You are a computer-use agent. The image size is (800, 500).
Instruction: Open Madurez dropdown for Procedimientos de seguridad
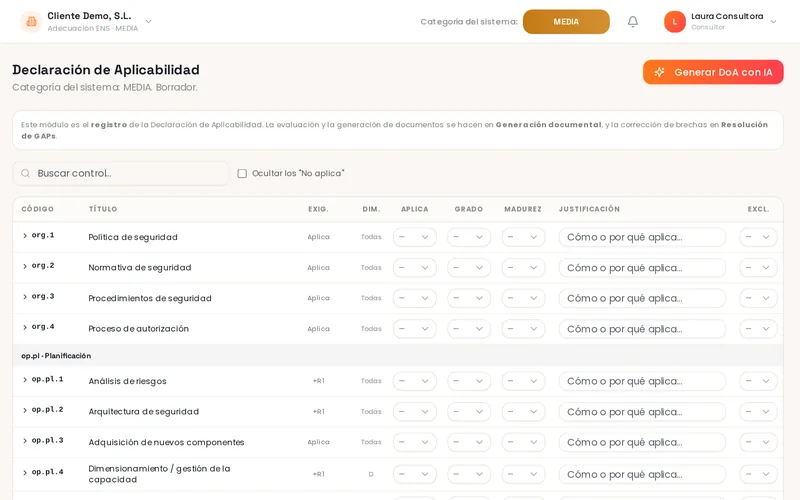pos(523,298)
